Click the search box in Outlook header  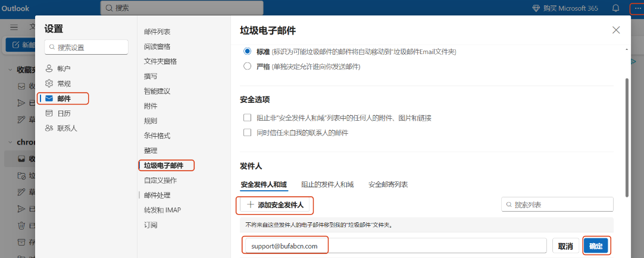[x=182, y=8]
